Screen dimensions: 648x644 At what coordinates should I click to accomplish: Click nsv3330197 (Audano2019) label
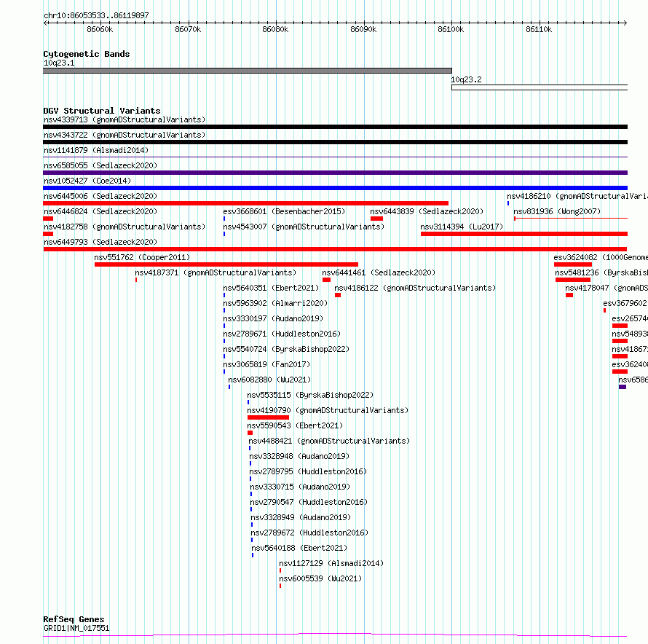pyautogui.click(x=273, y=318)
